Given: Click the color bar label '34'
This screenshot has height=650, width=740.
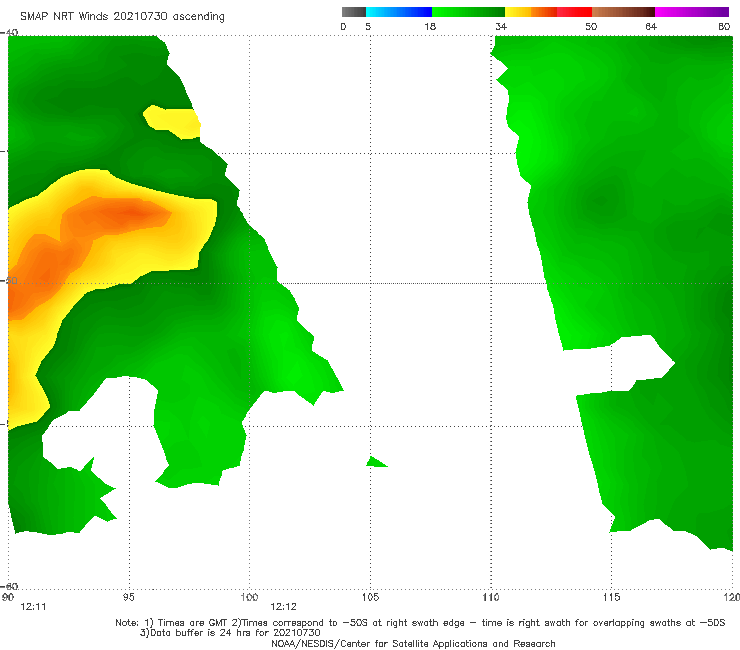Looking at the screenshot, I should [x=501, y=26].
